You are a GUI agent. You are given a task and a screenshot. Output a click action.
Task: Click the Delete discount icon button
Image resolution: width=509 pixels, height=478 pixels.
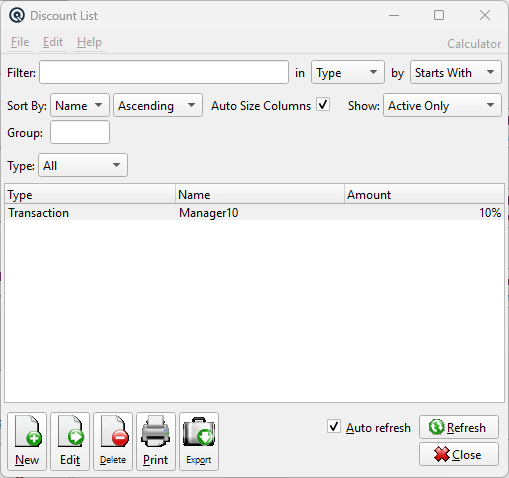tap(113, 441)
